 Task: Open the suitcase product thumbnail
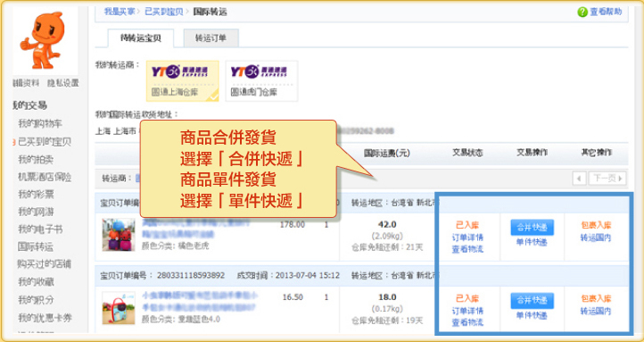(119, 235)
